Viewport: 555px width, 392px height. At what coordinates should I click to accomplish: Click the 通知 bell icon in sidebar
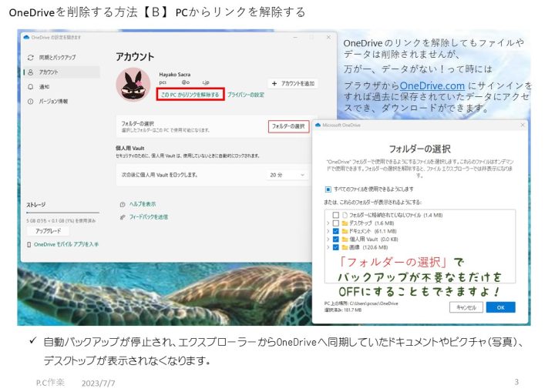(31, 87)
